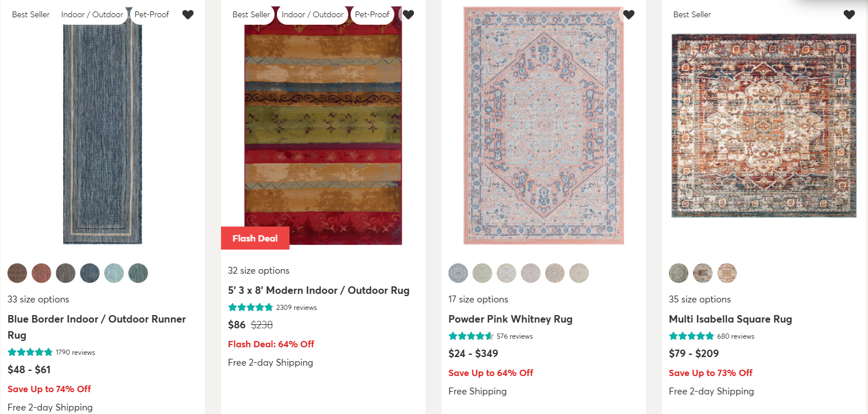Choose the green swatch for the Whitney Rug
Image resolution: width=868 pixels, height=414 pixels.
click(x=482, y=273)
